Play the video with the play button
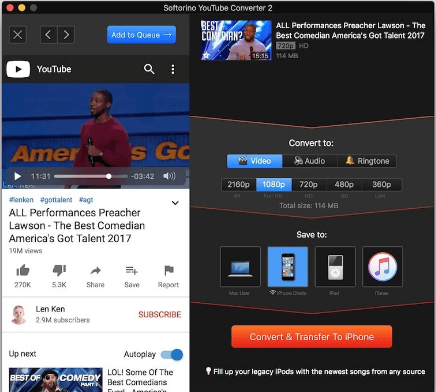Viewport: 436px width, 392px height. (x=18, y=176)
